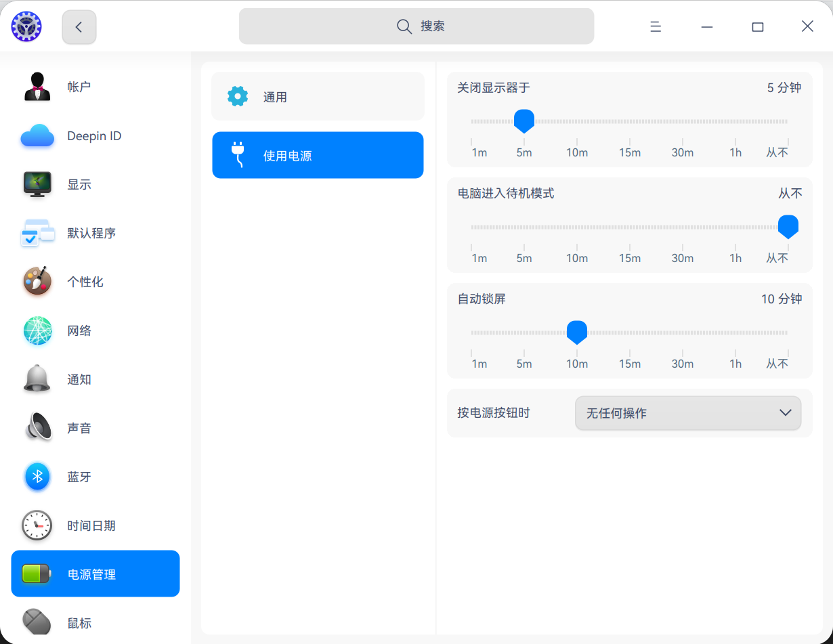Open 网络 network settings
Viewport: 833px width, 644px height.
click(x=37, y=330)
